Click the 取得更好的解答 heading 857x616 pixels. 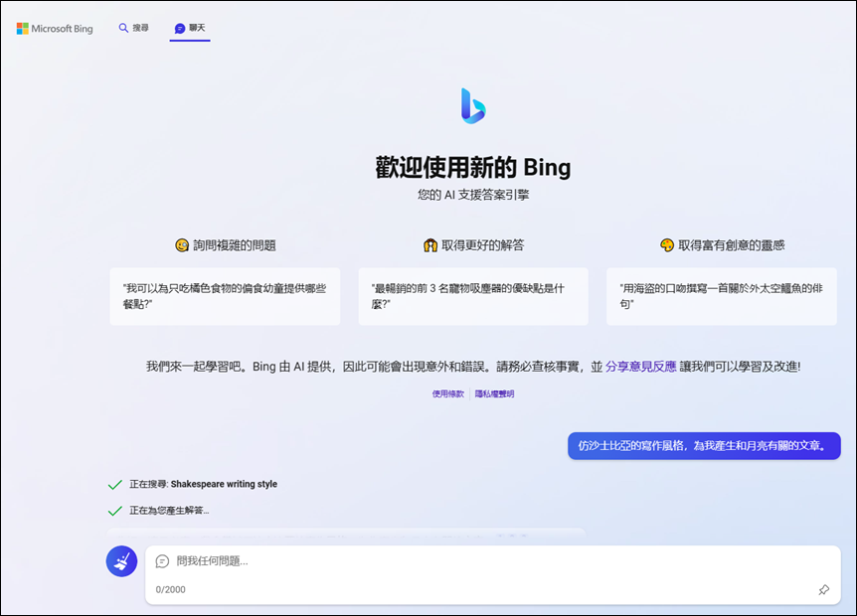click(482, 245)
